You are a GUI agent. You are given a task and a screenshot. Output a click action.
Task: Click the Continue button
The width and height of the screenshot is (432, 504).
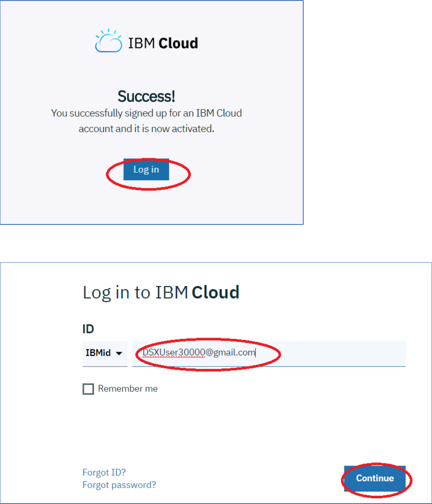tap(375, 478)
